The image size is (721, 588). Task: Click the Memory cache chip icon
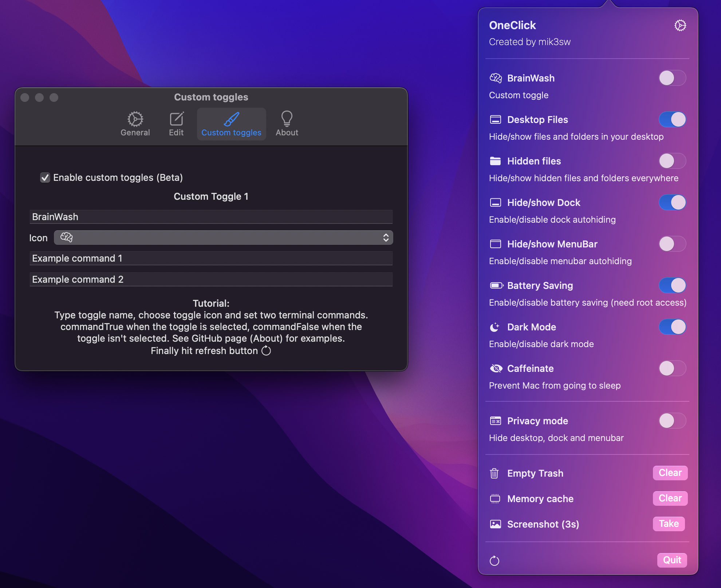coord(495,499)
